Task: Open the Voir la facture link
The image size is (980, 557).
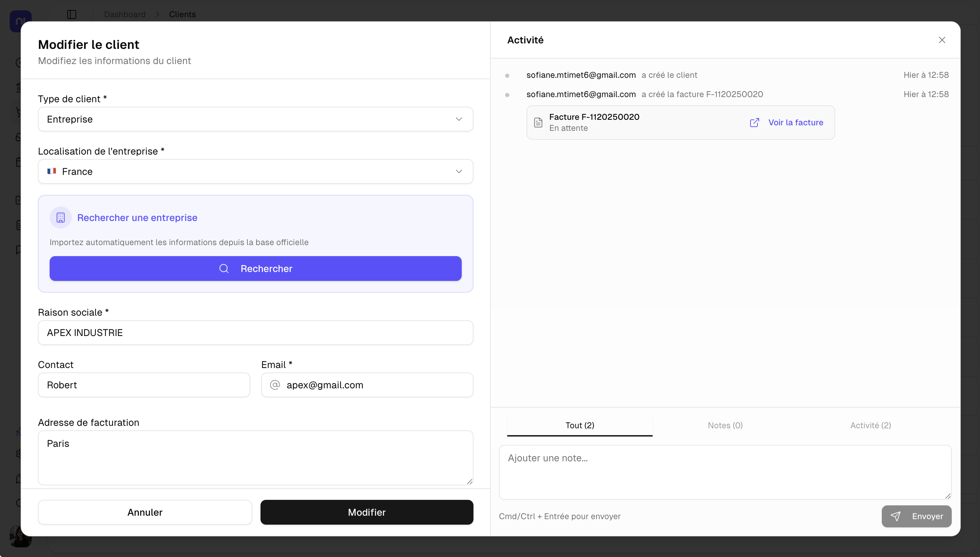Action: click(x=796, y=123)
